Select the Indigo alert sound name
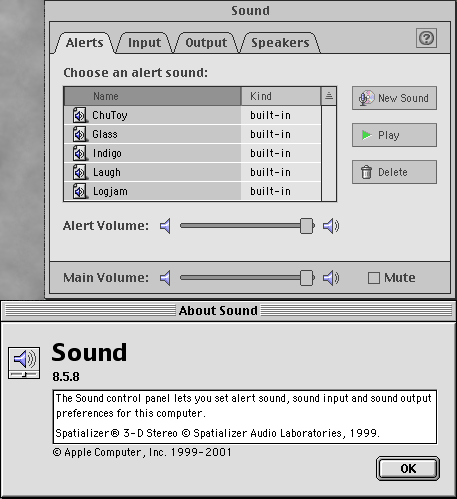Screen dimensions: 457x499 tap(107, 153)
